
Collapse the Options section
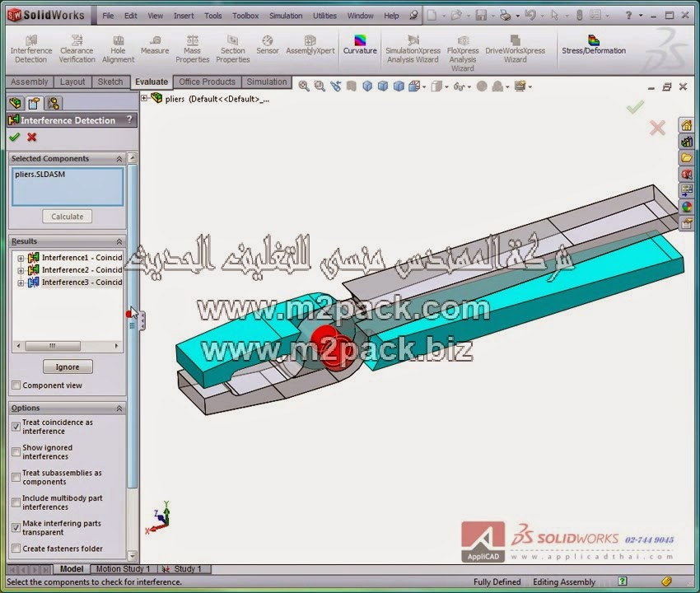click(119, 409)
